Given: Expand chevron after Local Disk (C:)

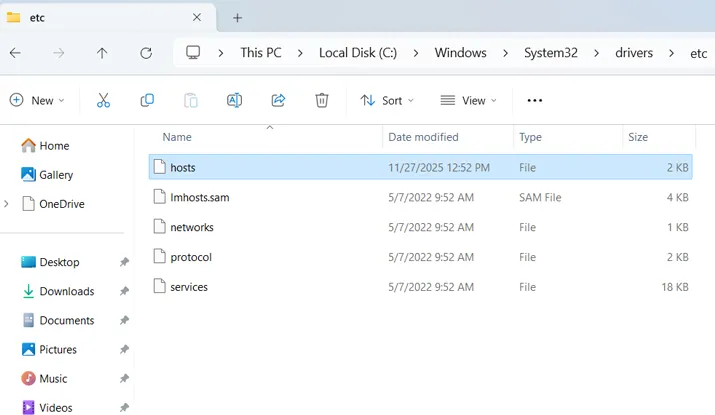Looking at the screenshot, I should pyautogui.click(x=416, y=53).
